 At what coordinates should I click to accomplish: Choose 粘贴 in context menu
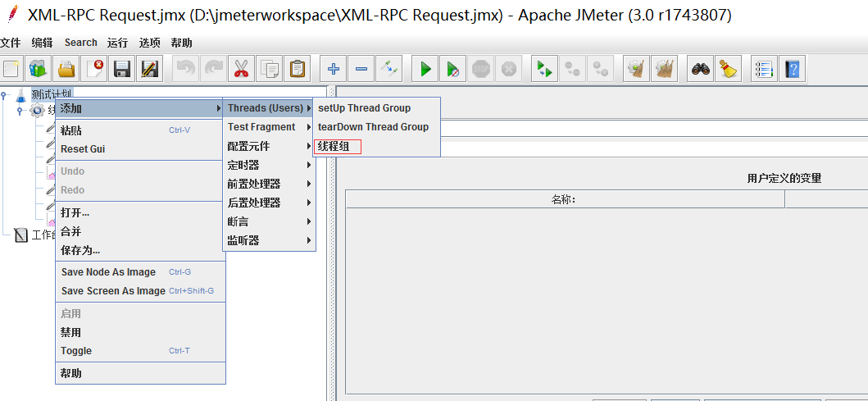click(140, 130)
